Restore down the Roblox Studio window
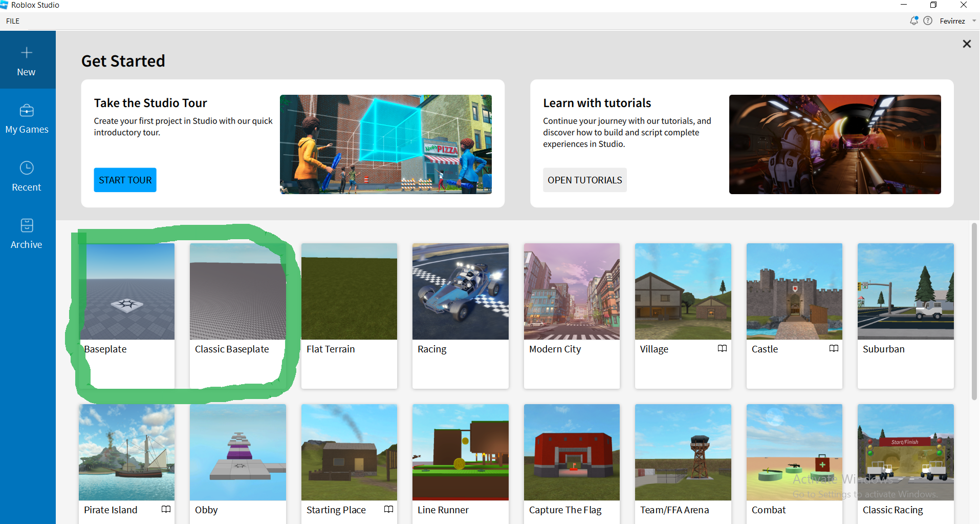 [x=933, y=5]
